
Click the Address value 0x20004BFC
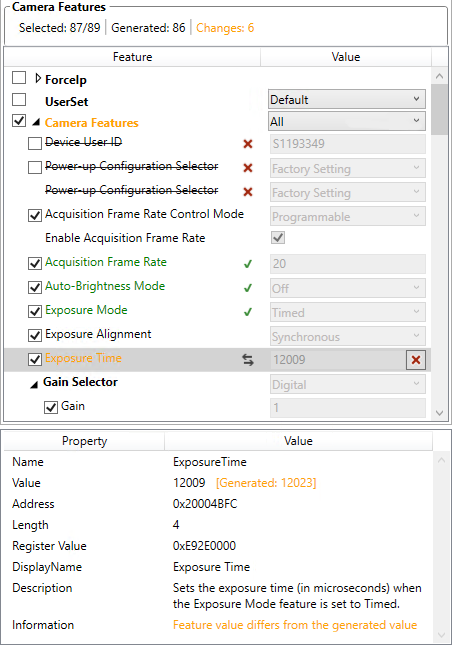(x=205, y=504)
